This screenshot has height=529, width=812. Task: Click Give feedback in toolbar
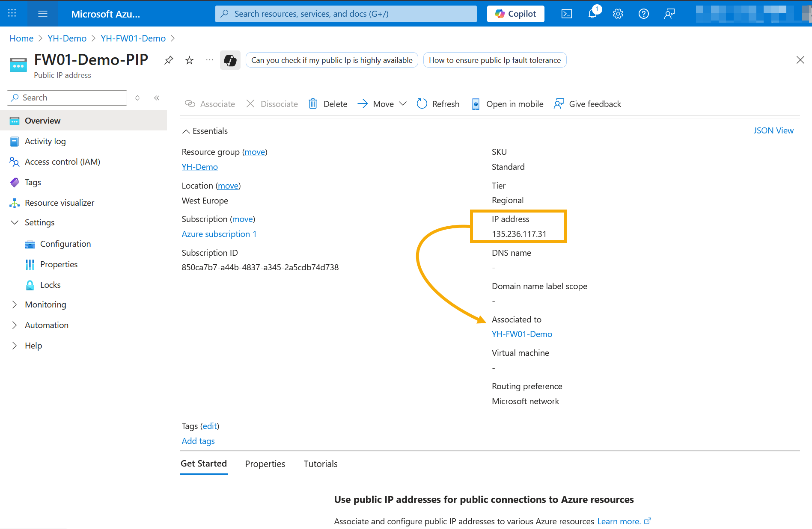587,104
